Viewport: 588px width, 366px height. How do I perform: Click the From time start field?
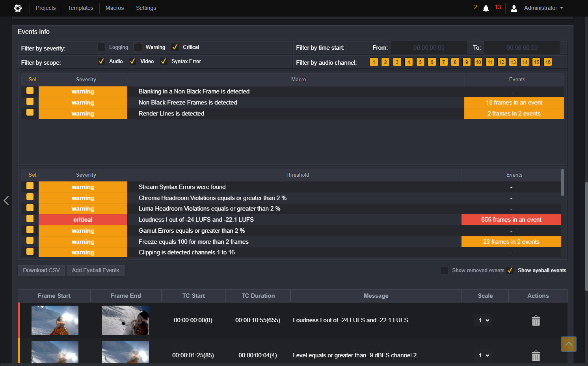coord(429,48)
